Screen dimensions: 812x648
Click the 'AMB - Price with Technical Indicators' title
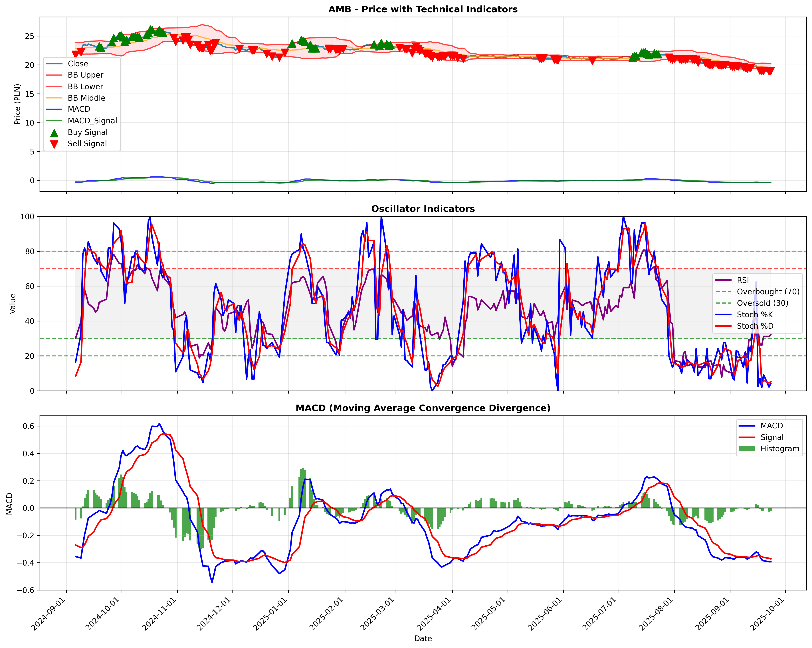pos(423,9)
